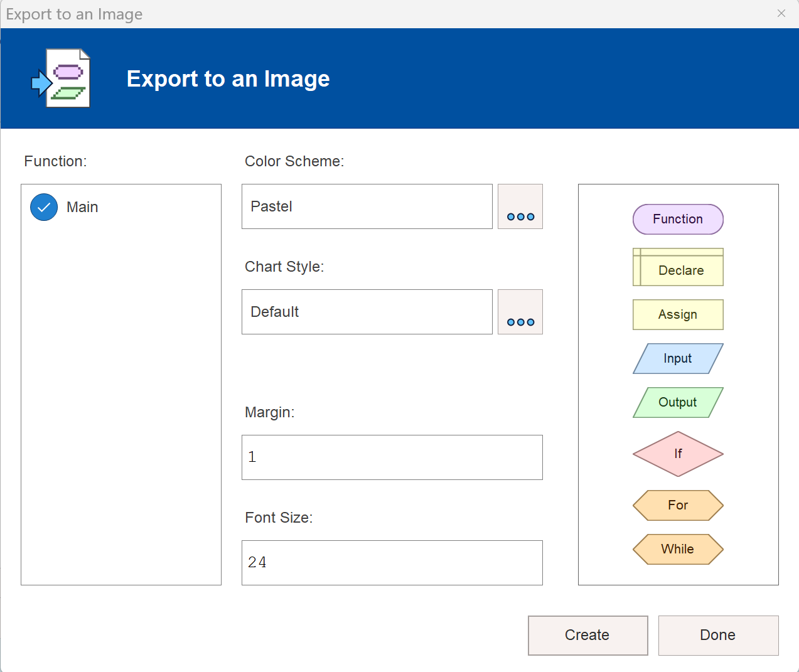The image size is (799, 672).
Task: Select the Main item label in list
Action: (82, 207)
